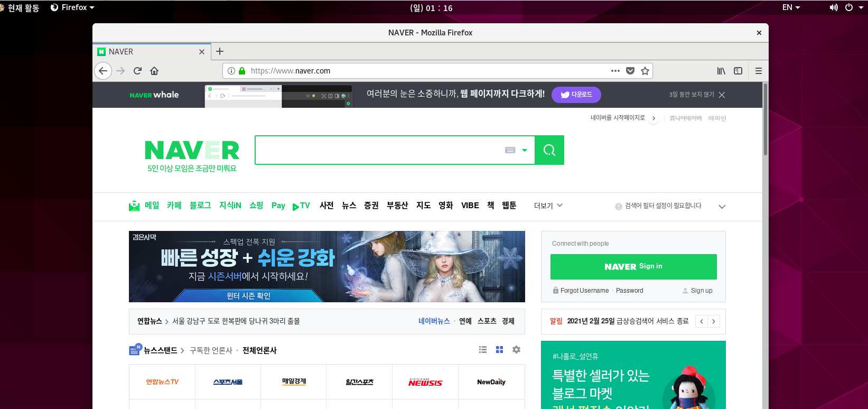
Task: Click the Password recovery link
Action: point(630,291)
